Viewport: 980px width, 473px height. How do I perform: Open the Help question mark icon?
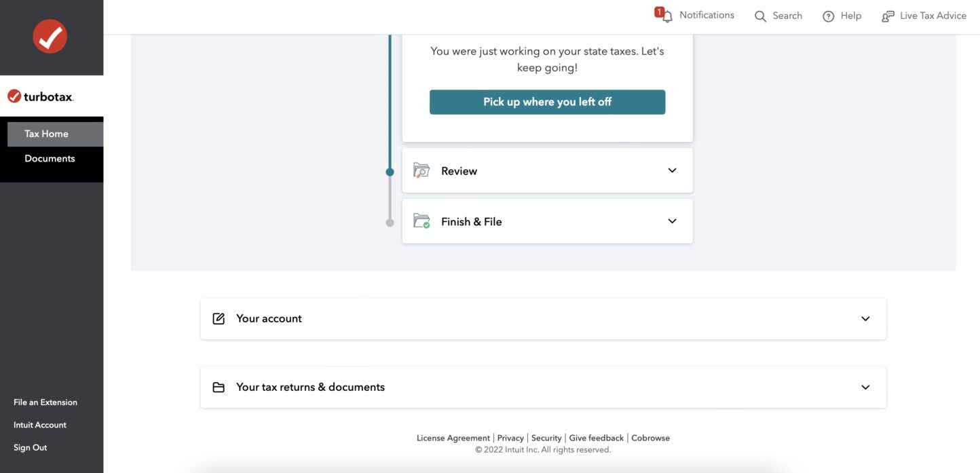[827, 16]
